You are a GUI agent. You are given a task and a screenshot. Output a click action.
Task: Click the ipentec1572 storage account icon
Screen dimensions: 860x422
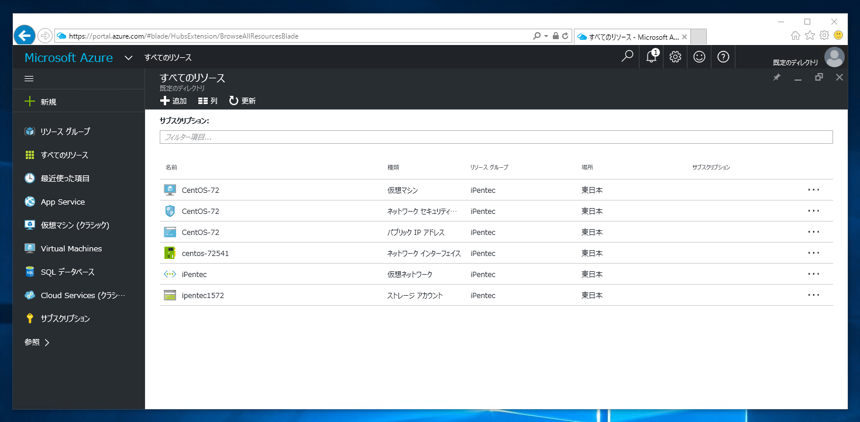(x=170, y=295)
